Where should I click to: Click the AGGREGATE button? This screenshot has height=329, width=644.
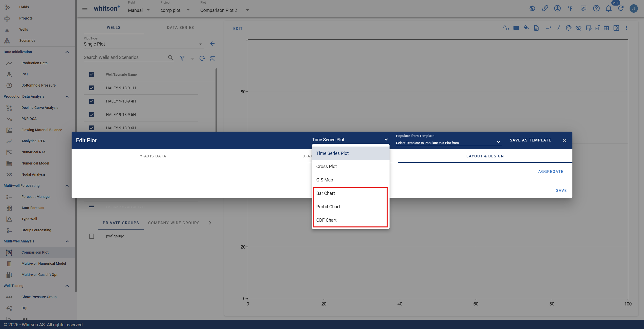[551, 172]
